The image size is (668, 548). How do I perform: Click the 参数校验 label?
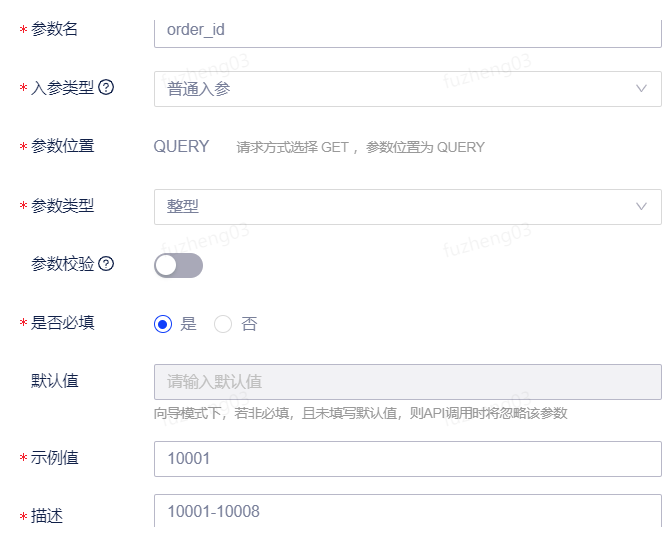[63, 264]
